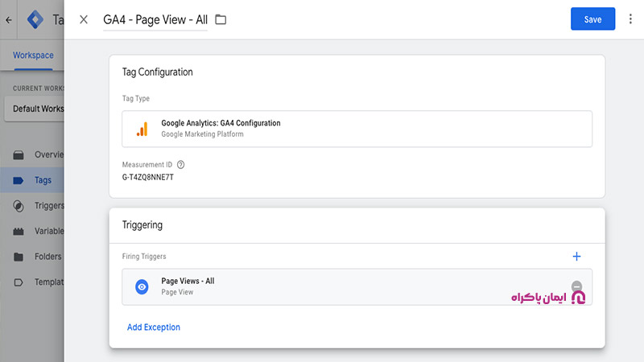The image size is (644, 362).
Task: Close the tag editor panel
Action: (x=84, y=19)
